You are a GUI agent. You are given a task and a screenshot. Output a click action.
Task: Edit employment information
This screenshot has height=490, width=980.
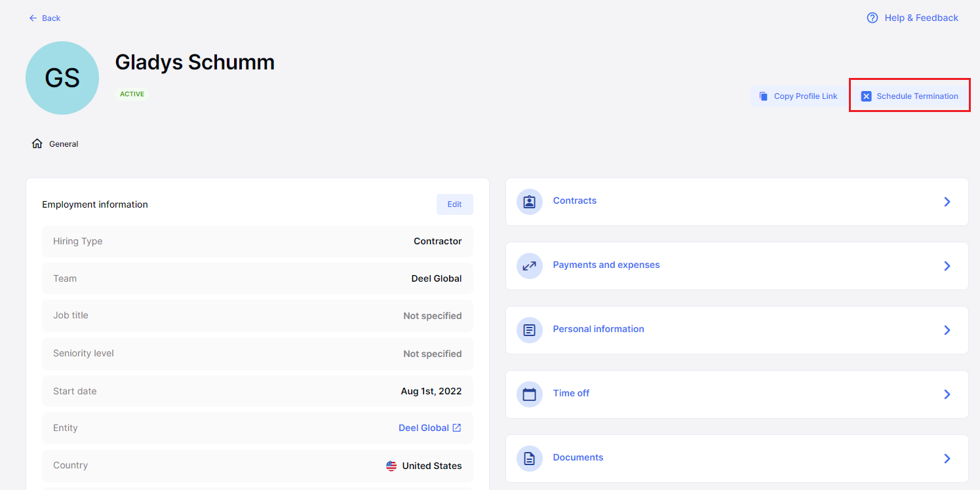454,204
